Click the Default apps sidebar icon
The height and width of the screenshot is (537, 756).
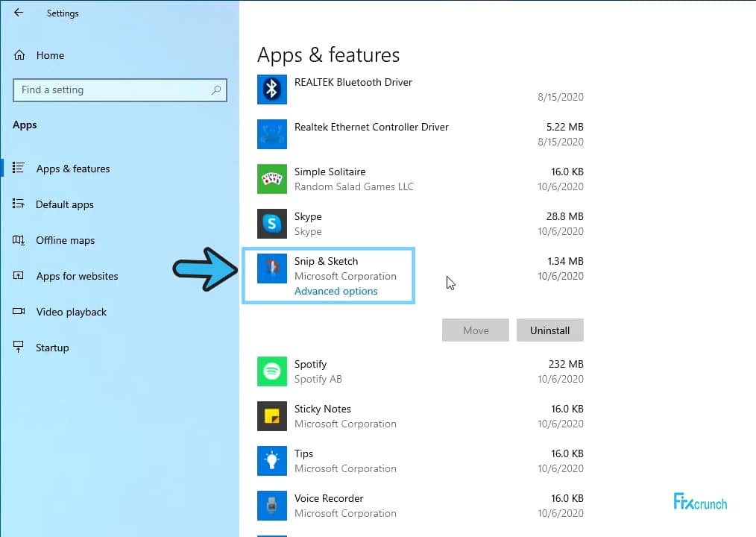[19, 204]
